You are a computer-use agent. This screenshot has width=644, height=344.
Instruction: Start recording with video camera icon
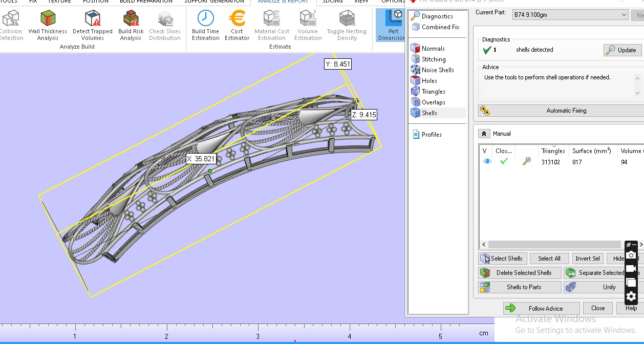(631, 269)
